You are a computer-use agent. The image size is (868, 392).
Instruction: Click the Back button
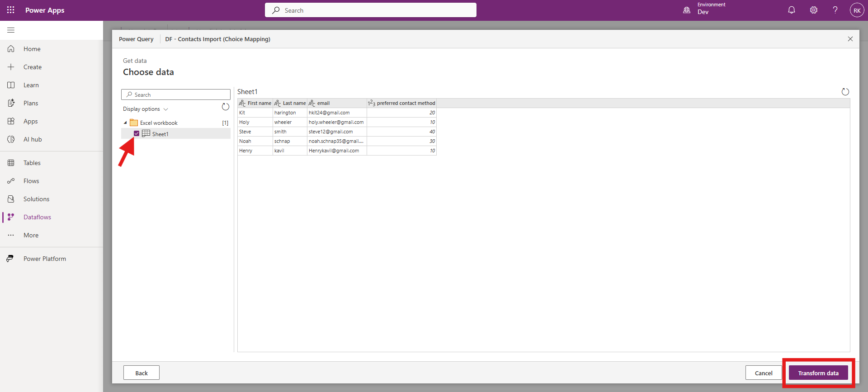[141, 373]
